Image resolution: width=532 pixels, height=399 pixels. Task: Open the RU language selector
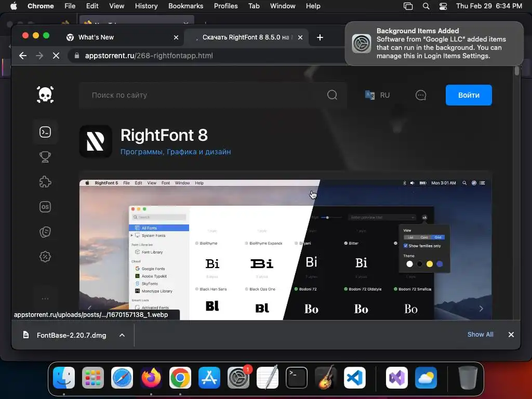pyautogui.click(x=377, y=95)
